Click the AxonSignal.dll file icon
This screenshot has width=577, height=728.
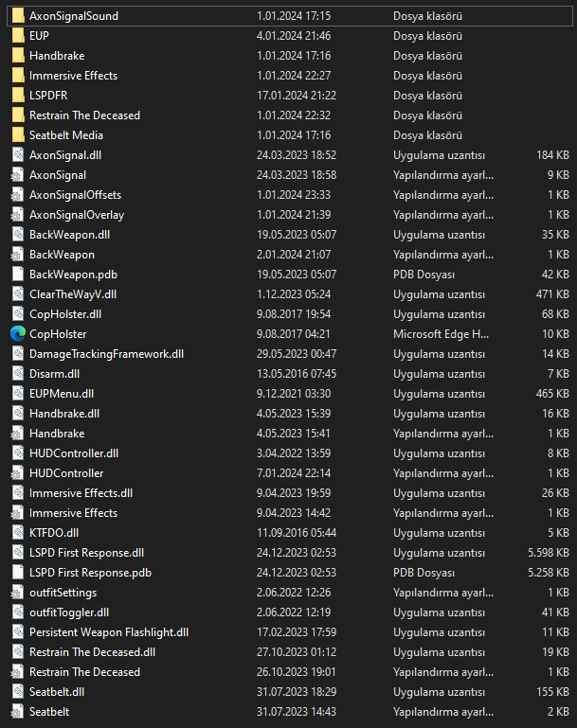18,155
